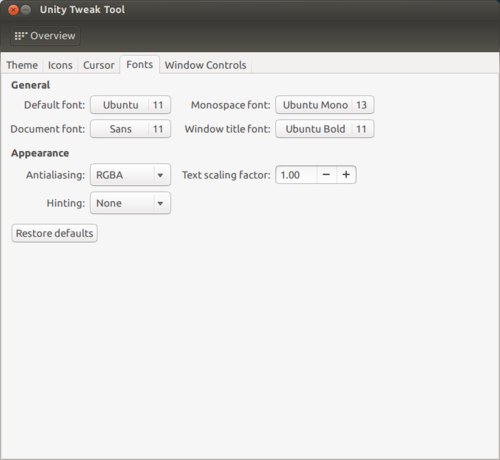Change the Document font Sans button
This screenshot has height=460, width=500.
point(130,129)
